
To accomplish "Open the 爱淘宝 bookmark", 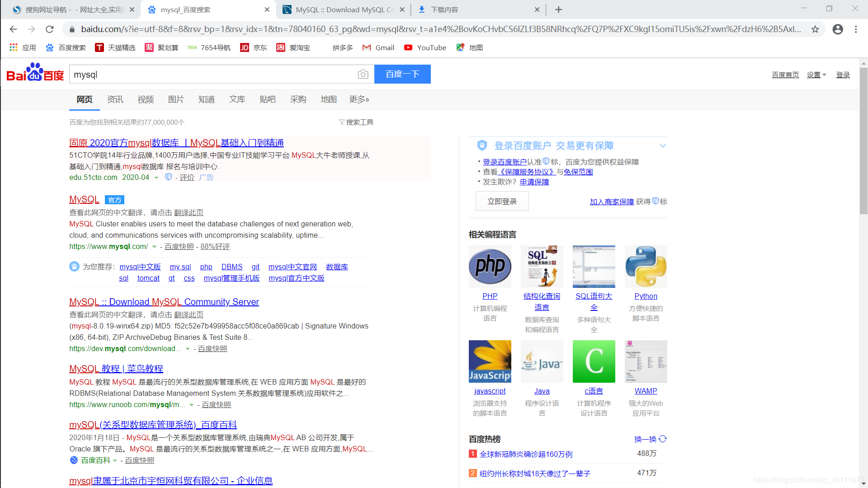I will (x=293, y=47).
